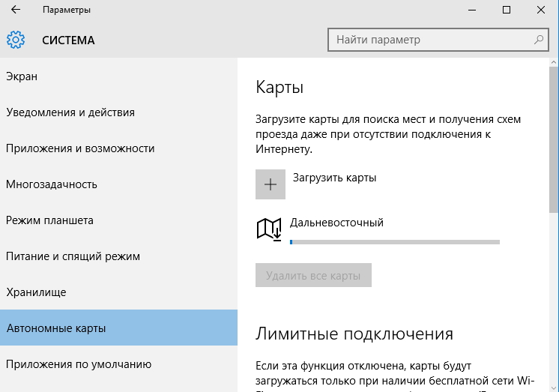The height and width of the screenshot is (392, 559).
Task: Click the Дальневосточный map download icon
Action: click(269, 229)
